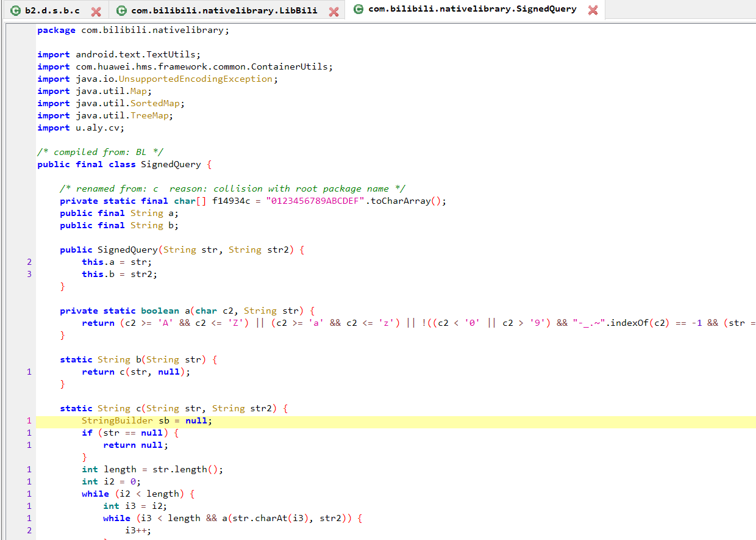Click the 'compiled from: BL' comment
The image size is (756, 540).
101,152
